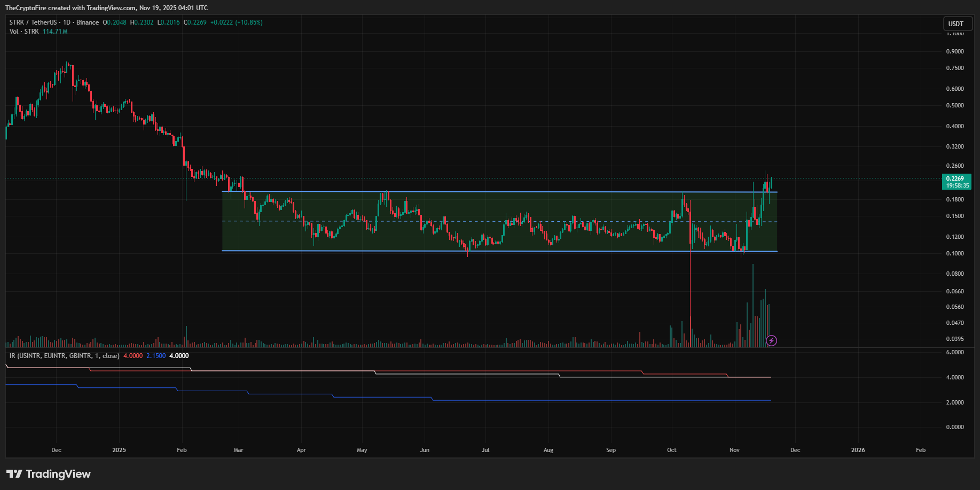This screenshot has width=980, height=490.
Task: Click the open value O0.2048
Action: [115, 22]
